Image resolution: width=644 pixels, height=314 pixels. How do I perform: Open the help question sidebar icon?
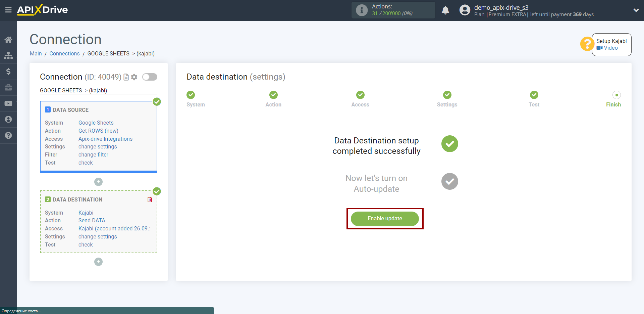click(8, 135)
